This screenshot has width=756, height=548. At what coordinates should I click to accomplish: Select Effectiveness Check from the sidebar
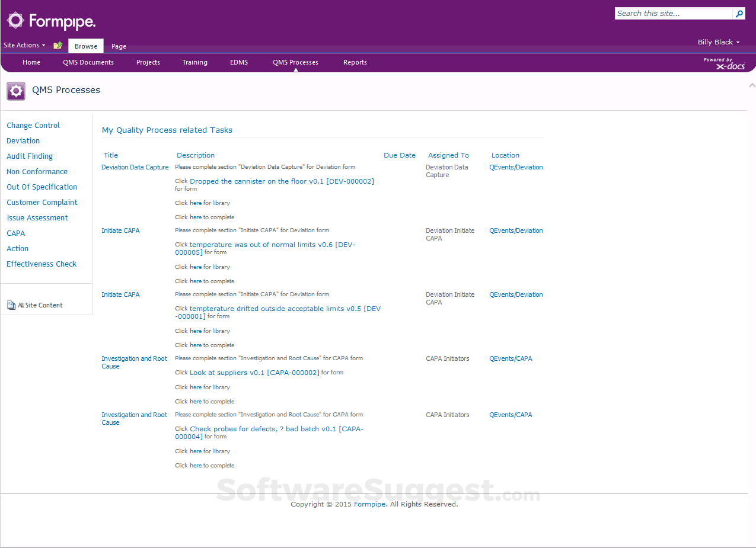pos(41,264)
